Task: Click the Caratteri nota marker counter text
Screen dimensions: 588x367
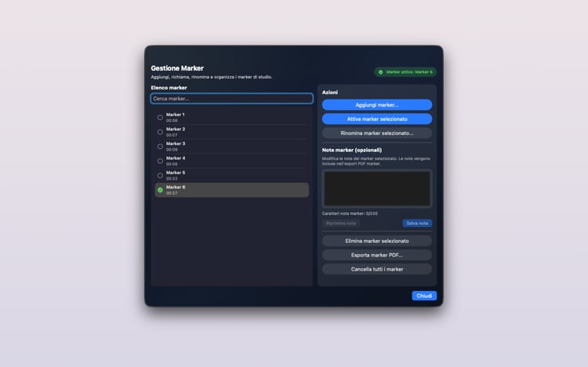Action: (x=350, y=213)
